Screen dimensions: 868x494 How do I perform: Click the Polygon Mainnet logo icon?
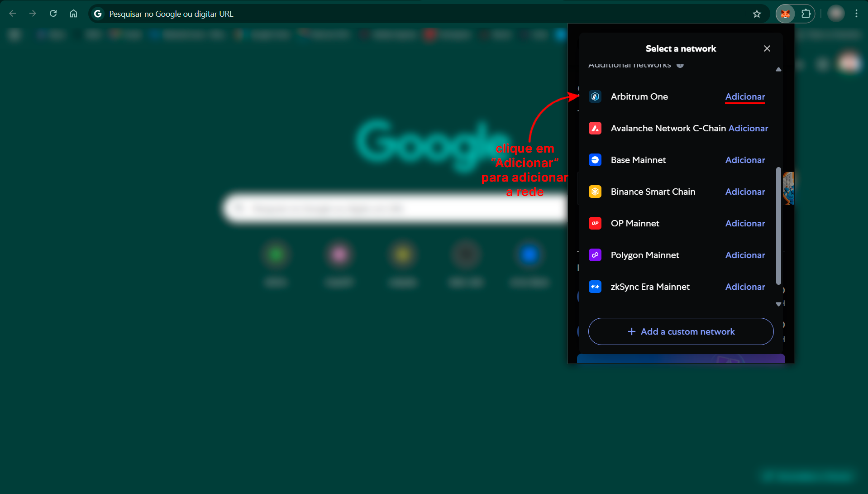[x=595, y=255]
